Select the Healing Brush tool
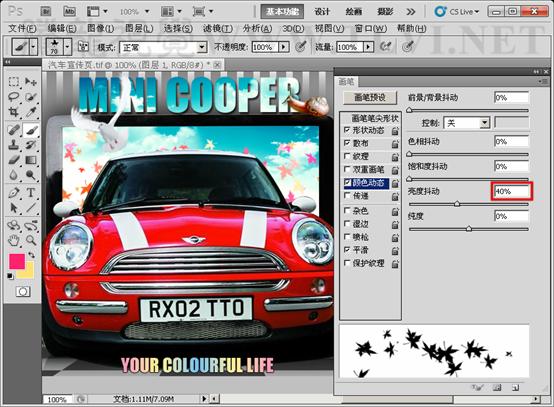The height and width of the screenshot is (407, 554). (x=13, y=130)
